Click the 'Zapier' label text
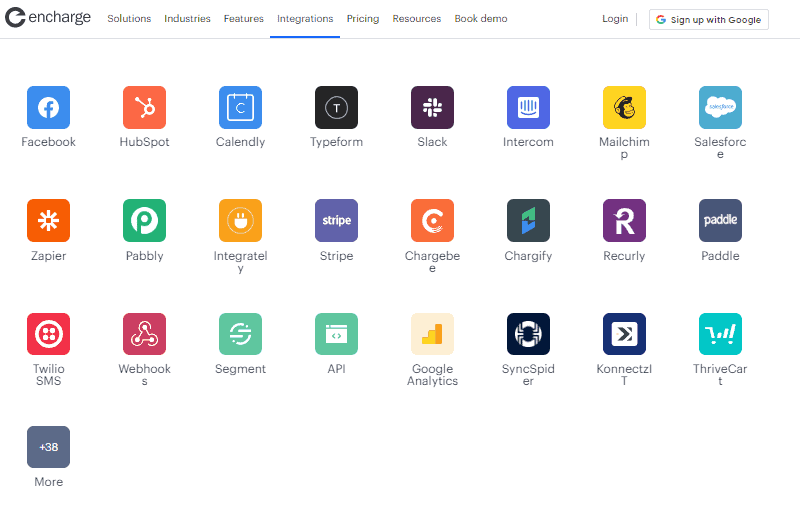The height and width of the screenshot is (507, 800). pos(48,256)
